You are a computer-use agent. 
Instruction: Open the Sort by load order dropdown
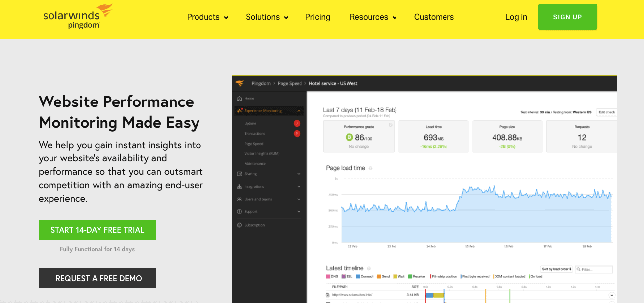coord(556,269)
